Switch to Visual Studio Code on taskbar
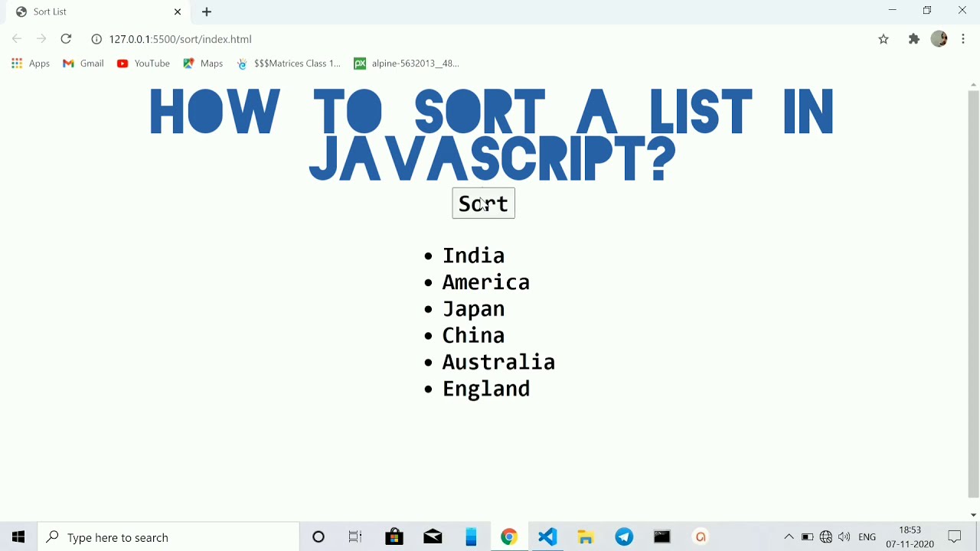Viewport: 980px width, 551px height. pyautogui.click(x=547, y=537)
